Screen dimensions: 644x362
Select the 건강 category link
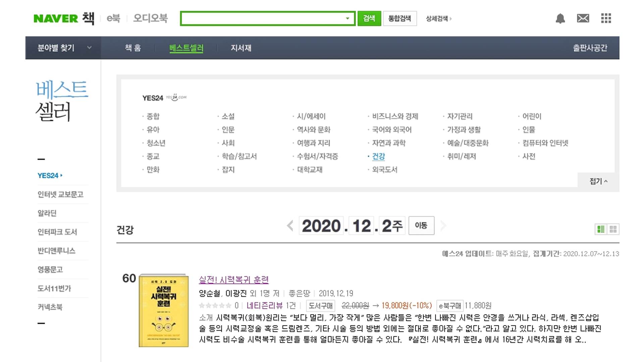378,157
